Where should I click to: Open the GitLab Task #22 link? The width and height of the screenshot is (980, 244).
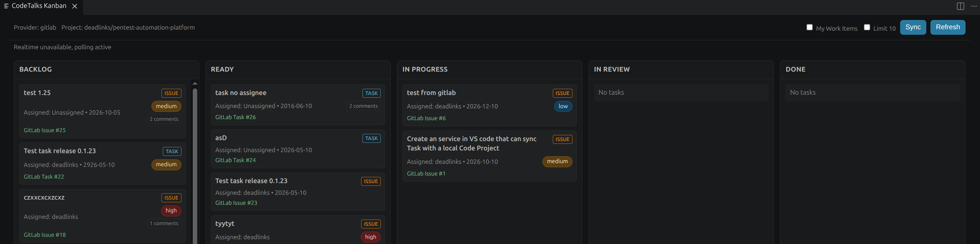(44, 177)
